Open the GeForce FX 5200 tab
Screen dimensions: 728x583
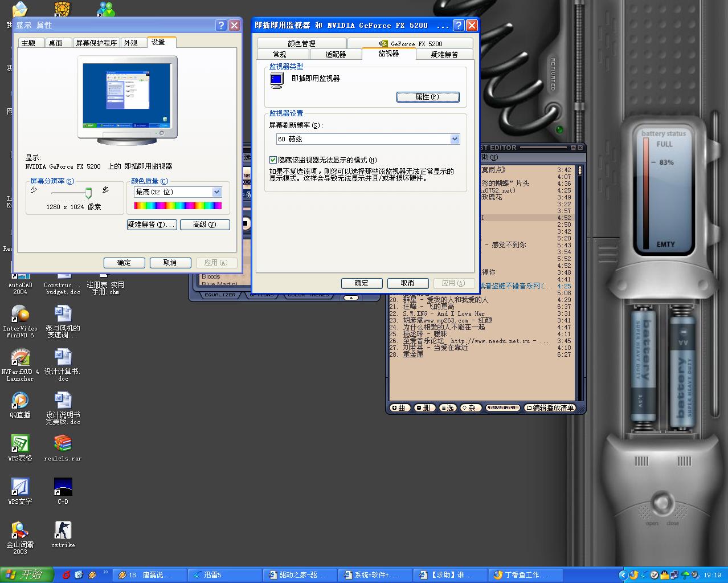(x=410, y=44)
